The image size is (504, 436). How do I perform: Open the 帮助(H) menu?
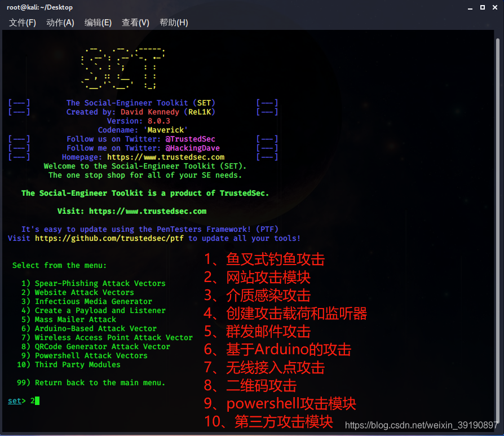[174, 23]
